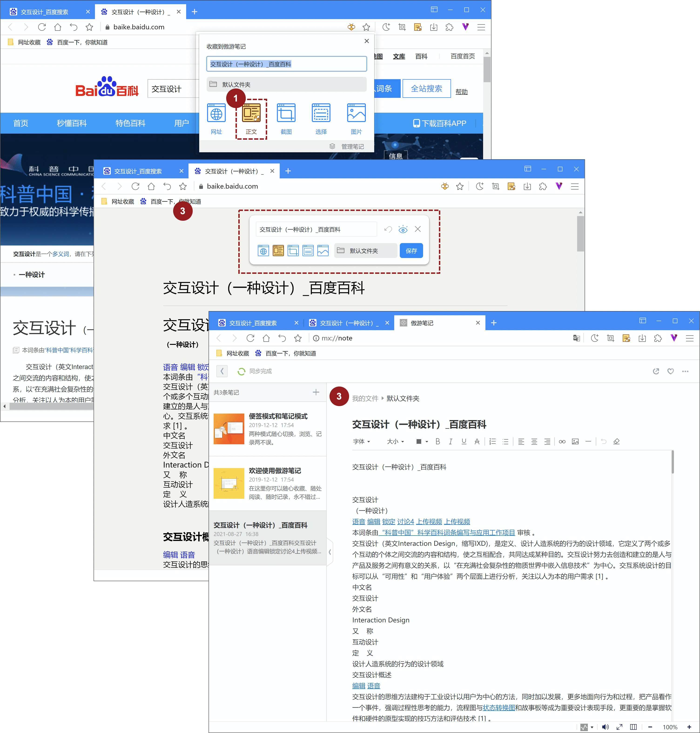700x733 pixels.
Task: Click the plus icon next to 共3条笔记
Action: [x=316, y=392]
